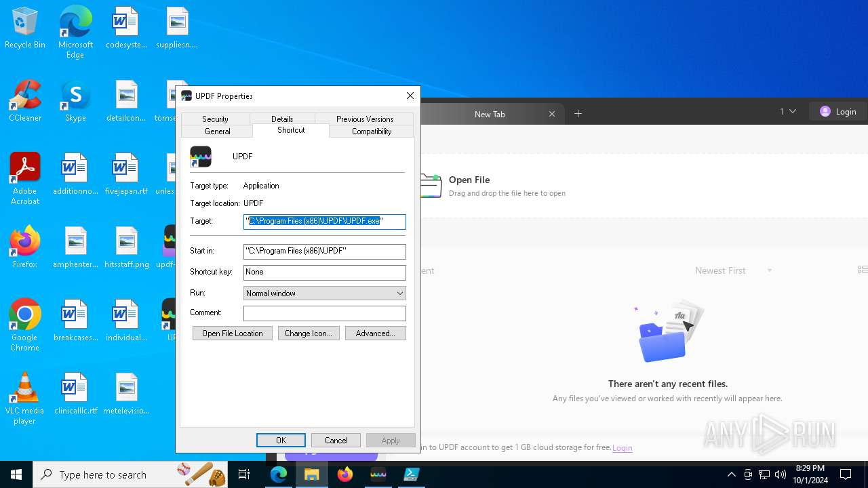This screenshot has height=488, width=868.
Task: Open the CCleaner desktop shortcut
Action: [25, 102]
